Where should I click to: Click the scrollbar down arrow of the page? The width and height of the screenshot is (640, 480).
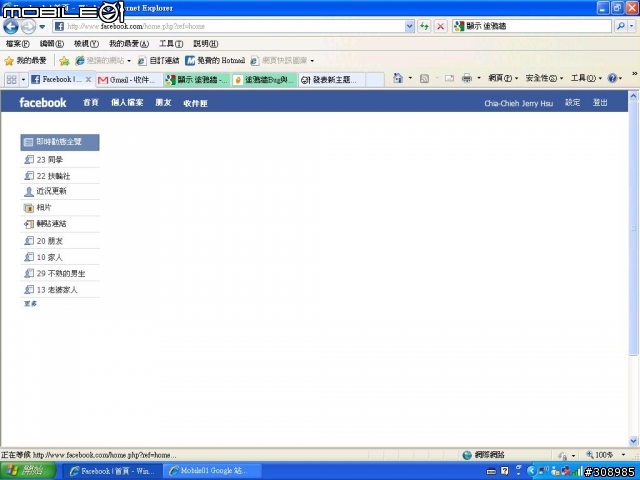point(633,441)
